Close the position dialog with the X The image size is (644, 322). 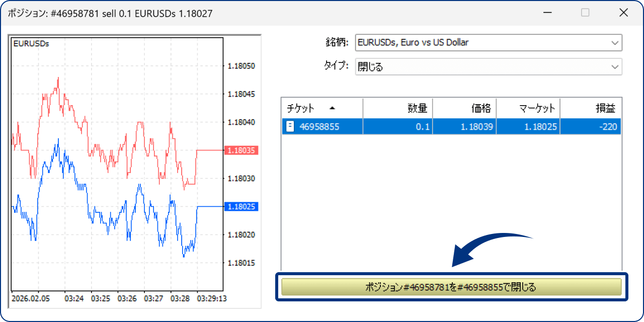pos(623,13)
